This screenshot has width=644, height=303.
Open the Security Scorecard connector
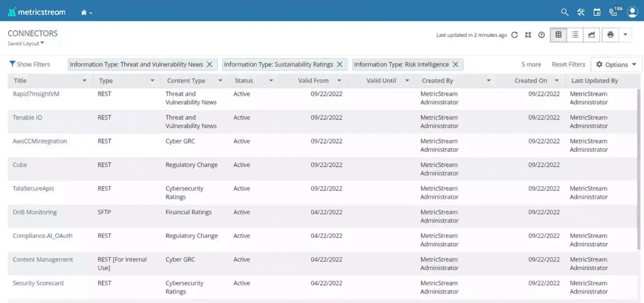coord(38,283)
